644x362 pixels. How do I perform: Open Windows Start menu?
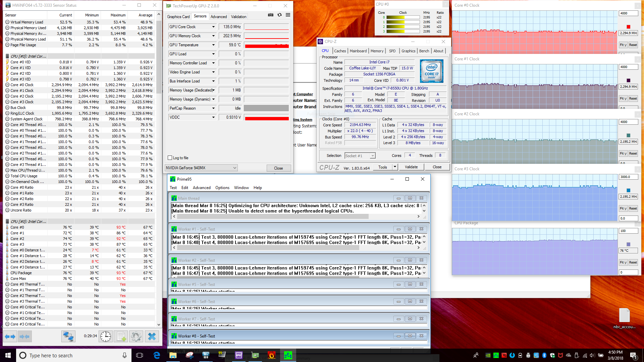tap(8, 355)
